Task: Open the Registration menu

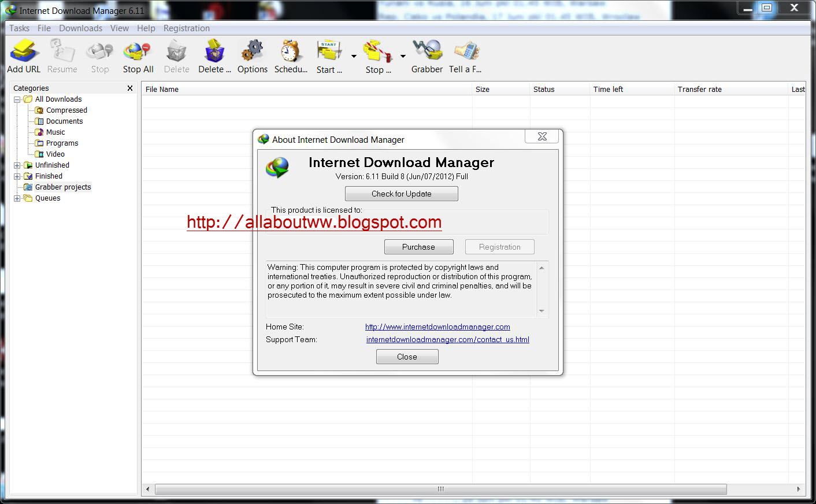Action: pos(186,28)
